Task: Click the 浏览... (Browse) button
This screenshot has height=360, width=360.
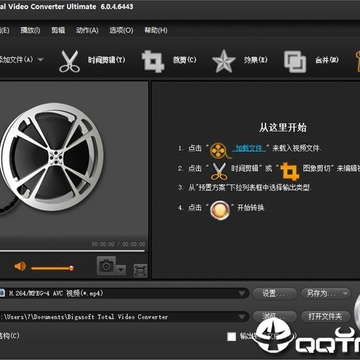Action: (x=274, y=316)
